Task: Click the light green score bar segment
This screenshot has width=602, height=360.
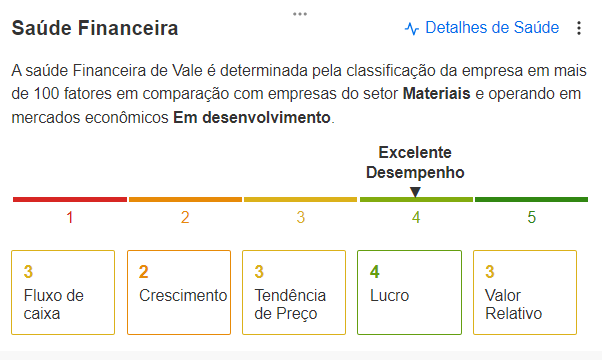Action: point(416,200)
